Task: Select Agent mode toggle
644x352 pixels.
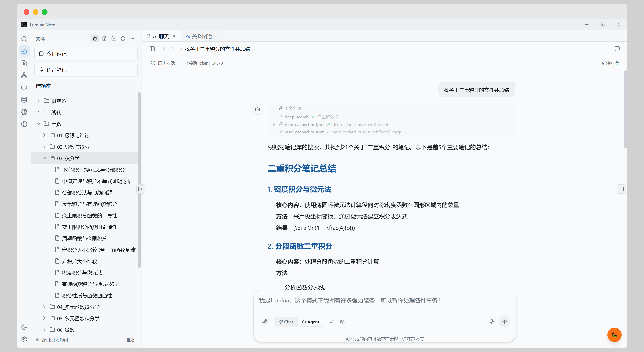Action: point(310,322)
